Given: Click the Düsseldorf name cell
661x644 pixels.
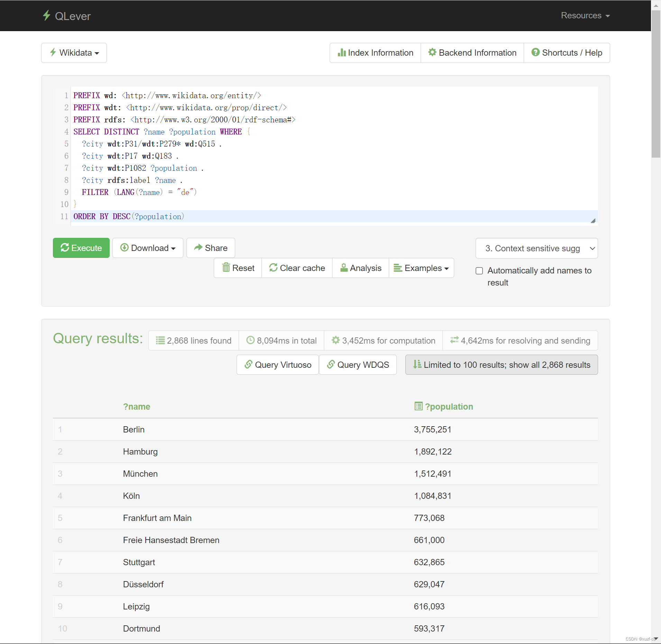Looking at the screenshot, I should 143,584.
